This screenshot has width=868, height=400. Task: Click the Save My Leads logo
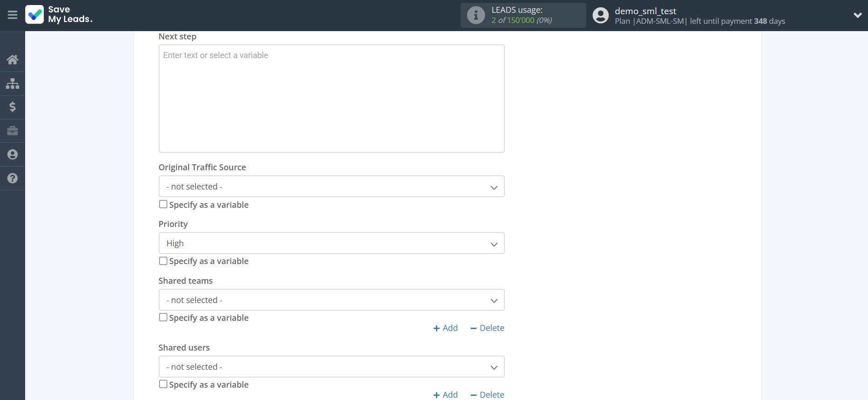point(59,15)
